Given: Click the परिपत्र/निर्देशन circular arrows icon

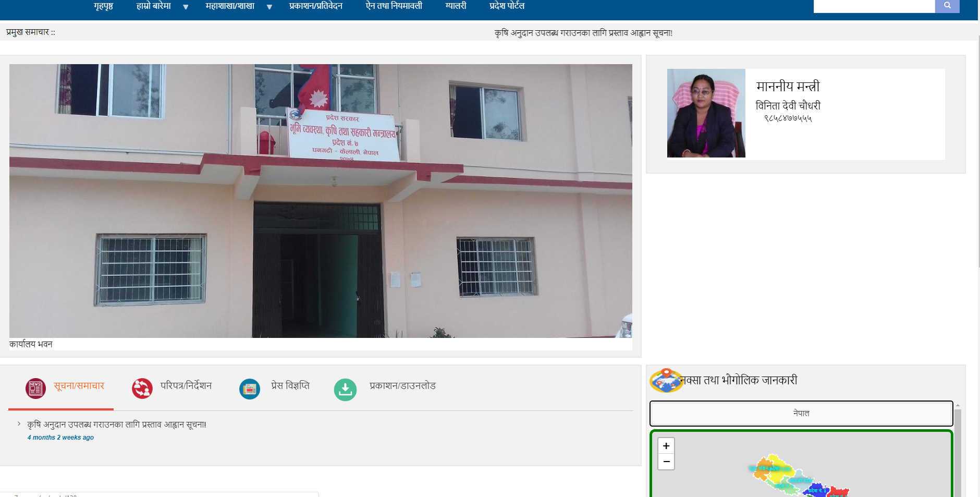Looking at the screenshot, I should pos(142,389).
